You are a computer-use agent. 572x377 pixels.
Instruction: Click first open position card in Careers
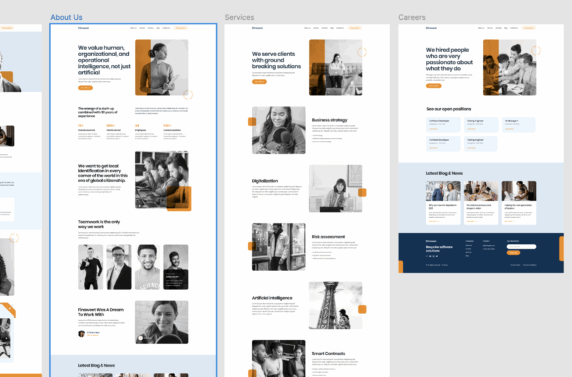[x=443, y=124]
